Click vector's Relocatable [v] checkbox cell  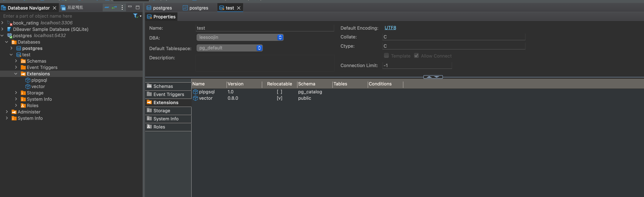click(x=279, y=98)
